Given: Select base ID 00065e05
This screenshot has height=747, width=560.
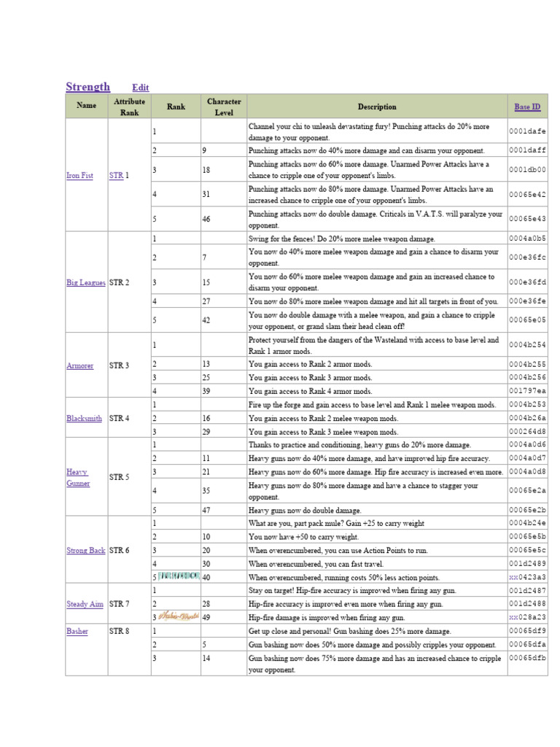Looking at the screenshot, I should pos(528,320).
